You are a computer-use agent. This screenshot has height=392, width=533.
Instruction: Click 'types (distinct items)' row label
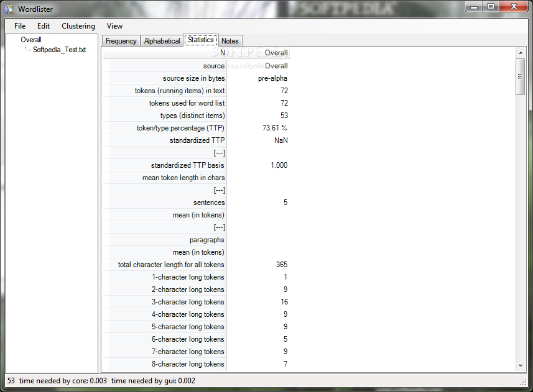(192, 116)
